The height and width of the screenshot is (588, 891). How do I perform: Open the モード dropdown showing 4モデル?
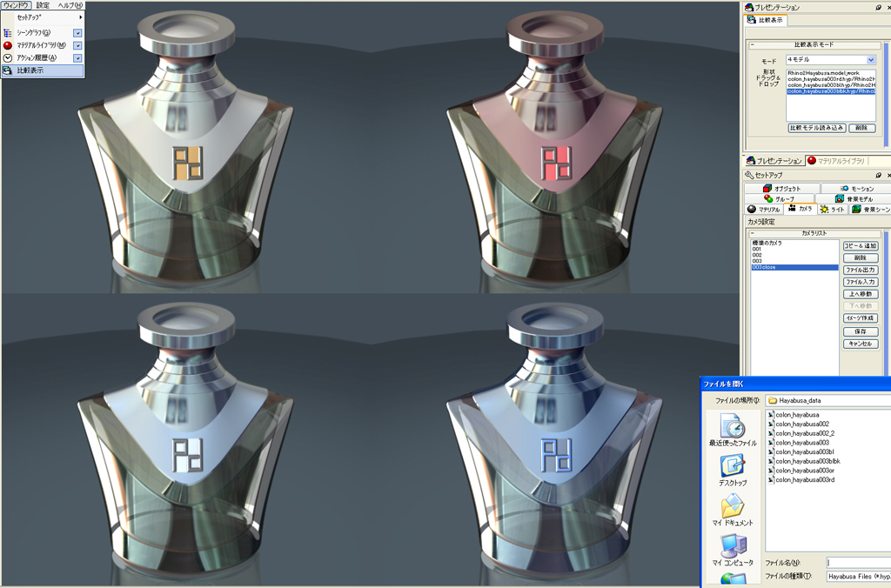click(871, 60)
